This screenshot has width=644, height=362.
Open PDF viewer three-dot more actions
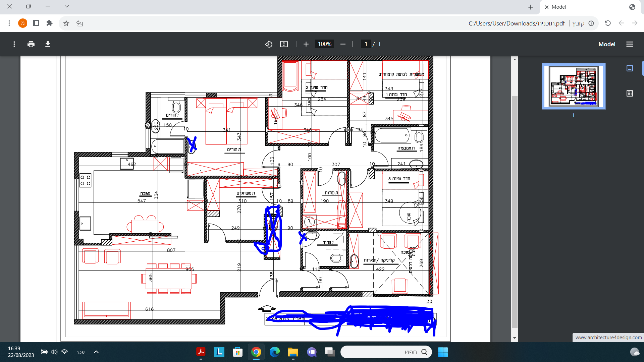14,44
